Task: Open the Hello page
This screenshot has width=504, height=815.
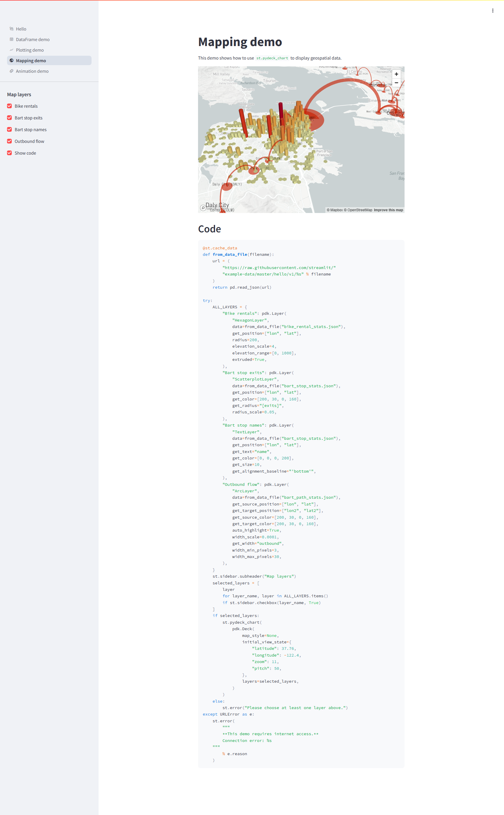Action: tap(49, 29)
